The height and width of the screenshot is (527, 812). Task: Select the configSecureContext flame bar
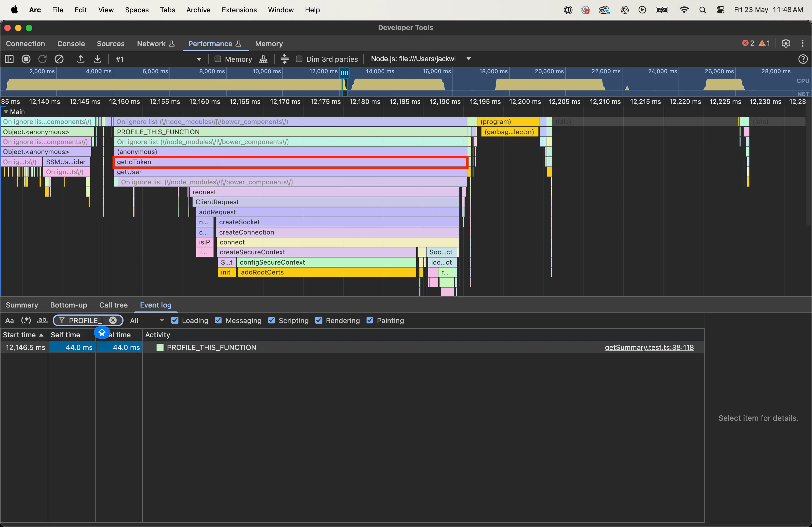(x=326, y=262)
